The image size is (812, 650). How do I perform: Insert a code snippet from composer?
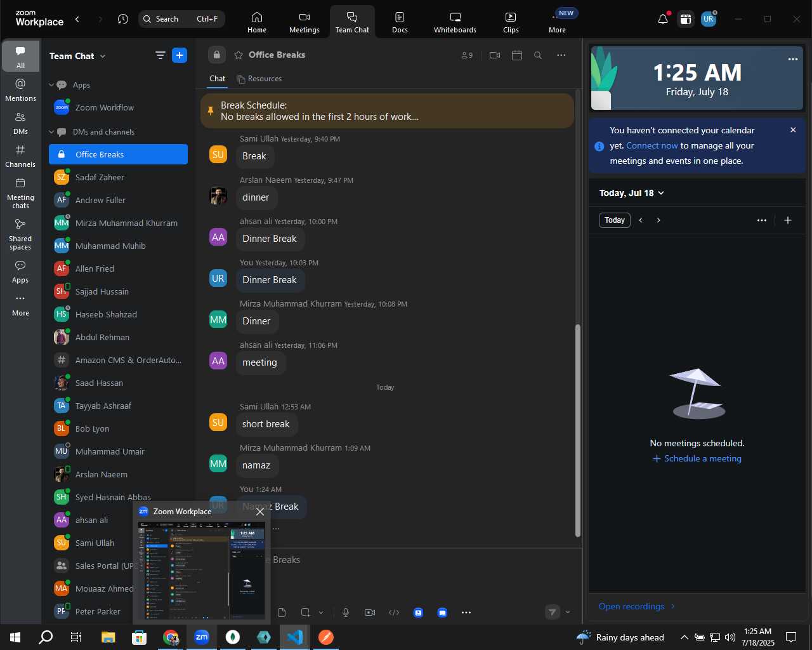coord(394,613)
